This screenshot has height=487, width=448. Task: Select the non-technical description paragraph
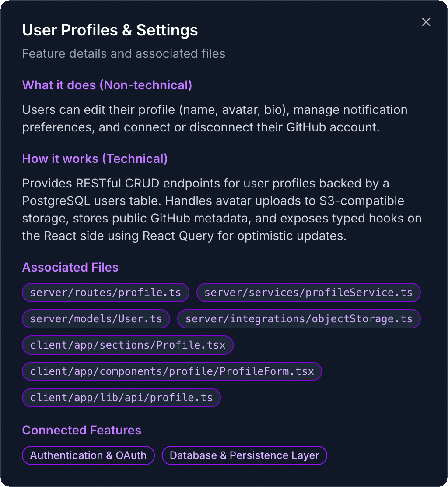tap(214, 118)
